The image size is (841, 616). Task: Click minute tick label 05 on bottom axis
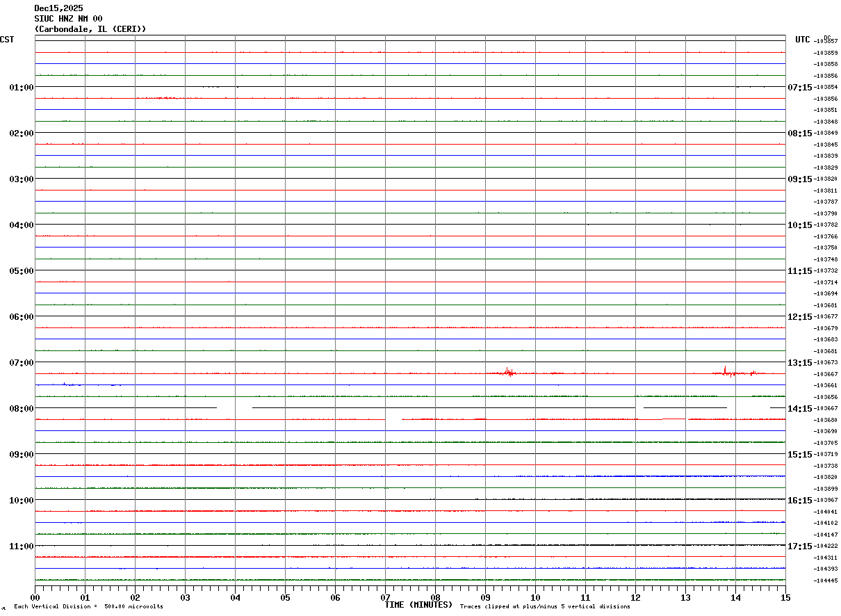click(286, 597)
